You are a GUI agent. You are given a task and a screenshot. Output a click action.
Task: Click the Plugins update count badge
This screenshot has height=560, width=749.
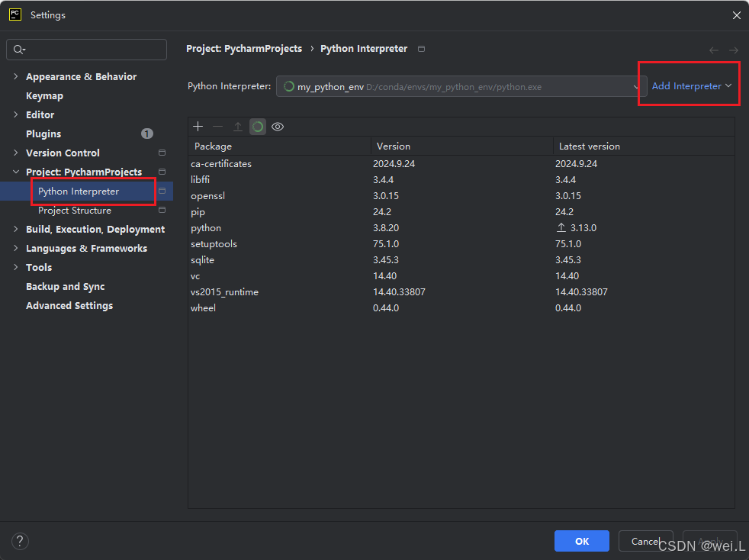[x=147, y=134]
